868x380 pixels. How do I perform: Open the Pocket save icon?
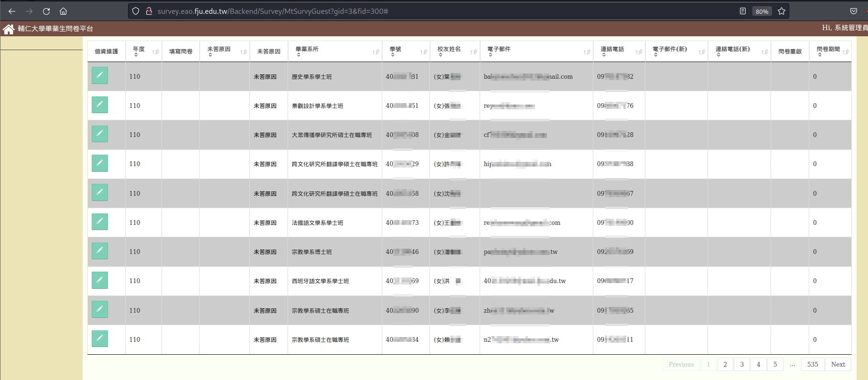tap(854, 11)
